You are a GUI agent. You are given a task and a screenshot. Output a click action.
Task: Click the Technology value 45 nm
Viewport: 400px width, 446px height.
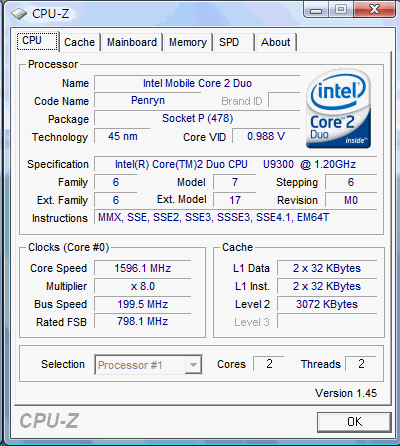point(122,136)
